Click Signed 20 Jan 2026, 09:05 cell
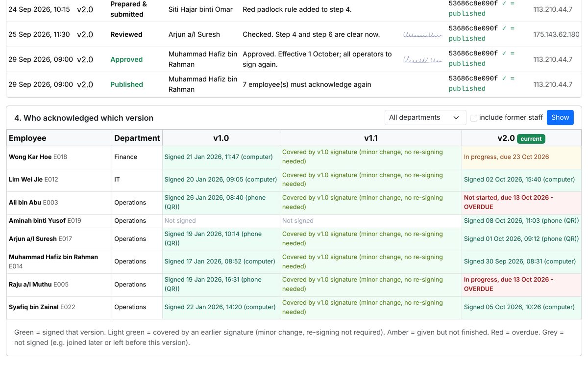Image resolution: width=588 pixels, height=368 pixels. tap(221, 180)
